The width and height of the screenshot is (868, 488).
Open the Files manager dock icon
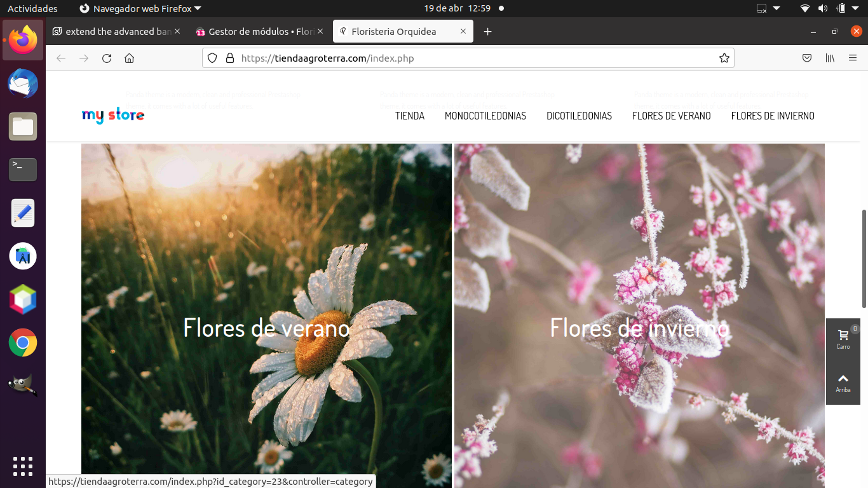click(23, 126)
